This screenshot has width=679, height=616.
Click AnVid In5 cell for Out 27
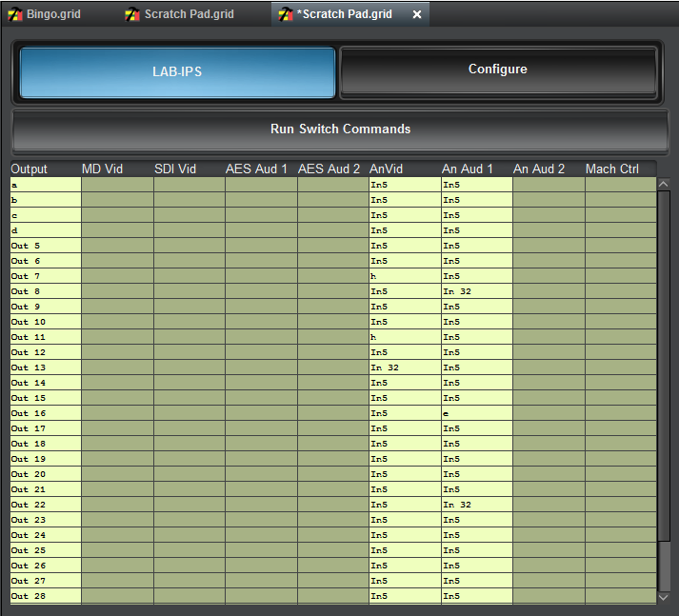pyautogui.click(x=405, y=581)
